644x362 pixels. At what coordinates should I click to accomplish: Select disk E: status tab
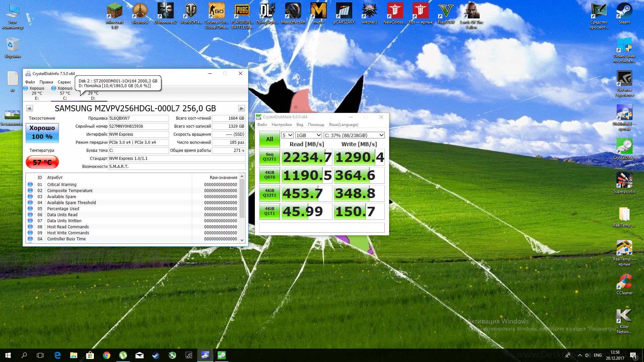36,93
